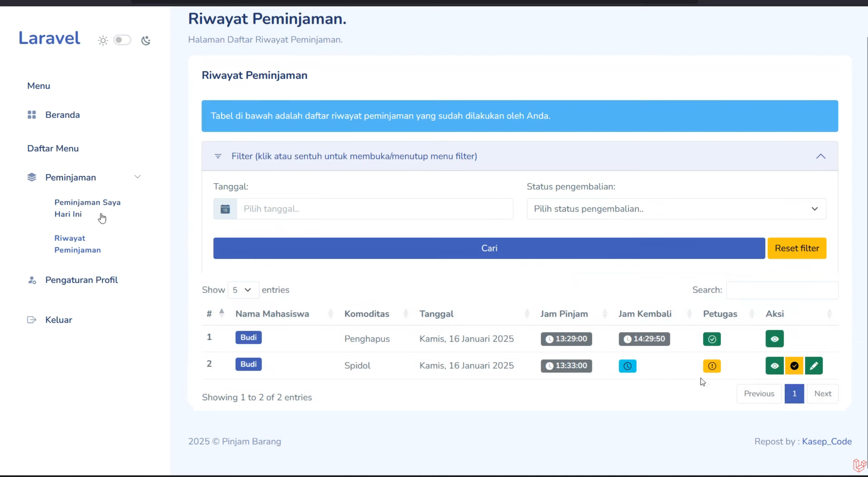Click Penghapus cell text
The width and height of the screenshot is (868, 477).
[367, 339]
